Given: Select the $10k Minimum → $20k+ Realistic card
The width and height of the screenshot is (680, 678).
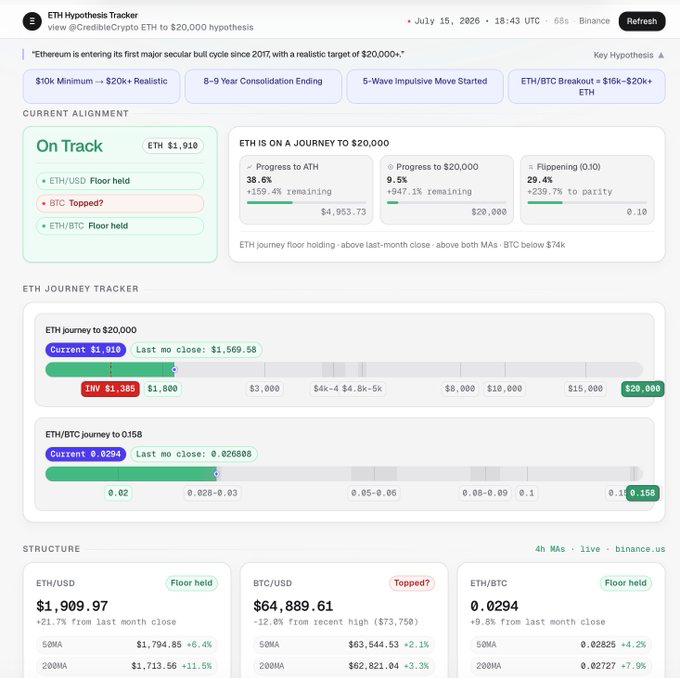Looking at the screenshot, I should click(101, 86).
